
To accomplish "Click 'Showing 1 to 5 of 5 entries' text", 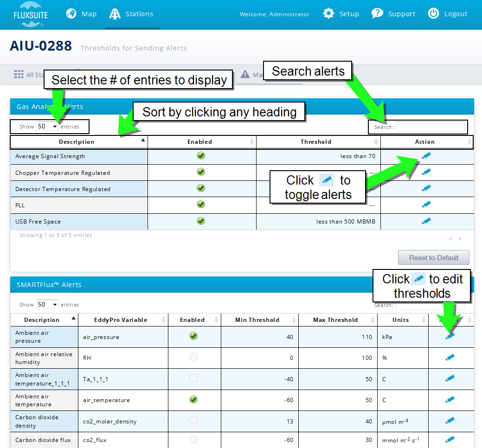I will pos(56,235).
